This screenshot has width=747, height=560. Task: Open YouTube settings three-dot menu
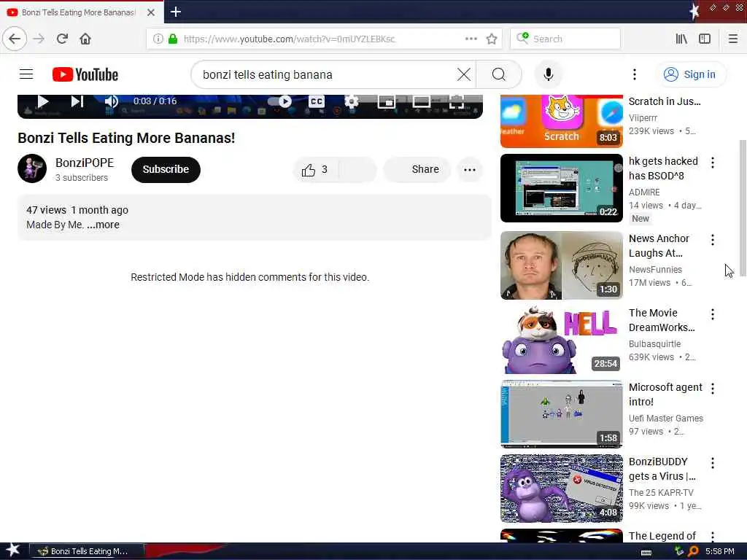[634, 74]
